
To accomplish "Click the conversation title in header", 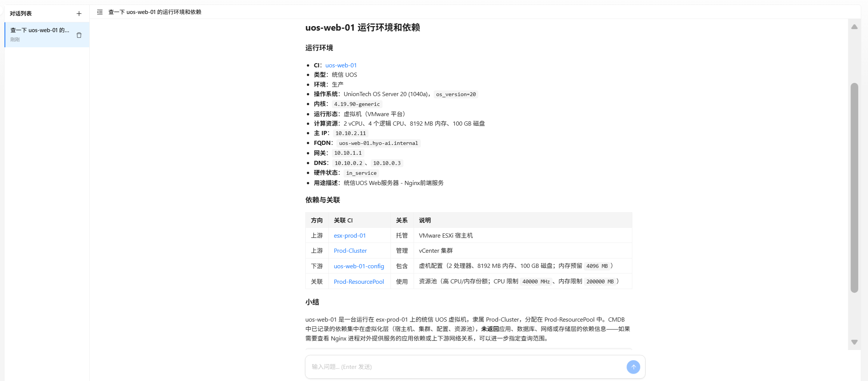I will click(155, 12).
